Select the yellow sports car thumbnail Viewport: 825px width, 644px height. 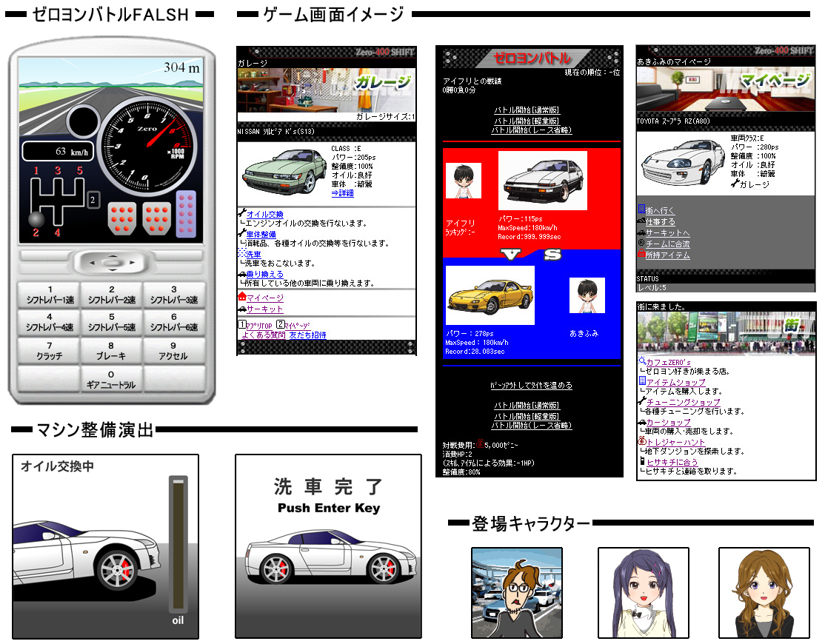click(x=490, y=295)
